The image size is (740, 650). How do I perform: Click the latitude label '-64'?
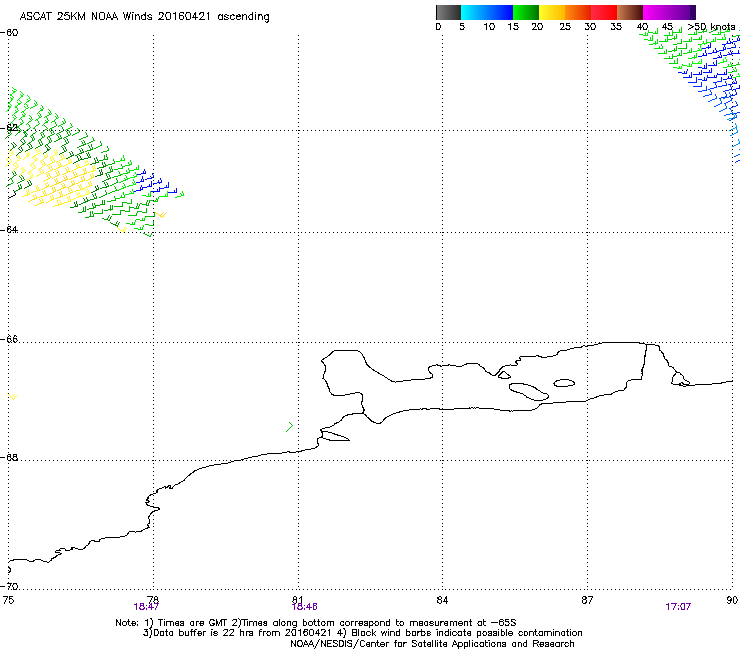coord(9,229)
